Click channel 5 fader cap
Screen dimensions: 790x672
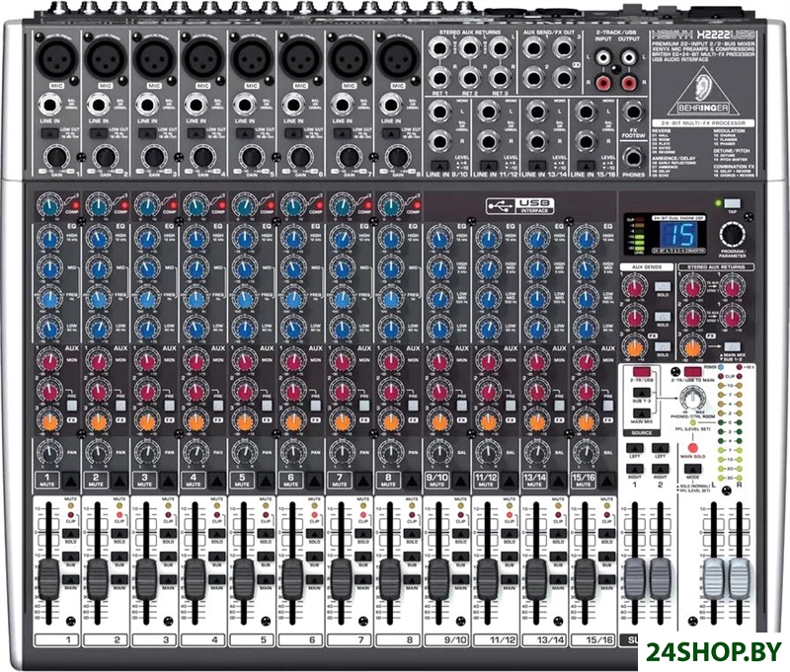point(244,579)
